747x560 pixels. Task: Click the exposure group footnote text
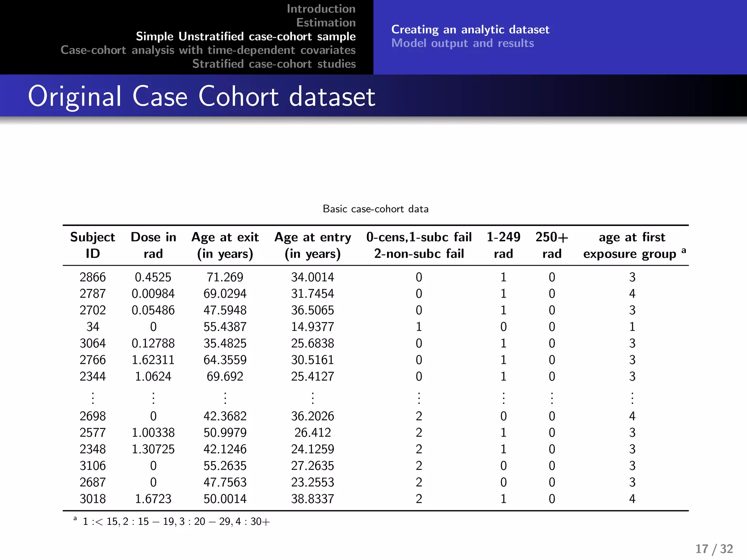[x=172, y=521]
